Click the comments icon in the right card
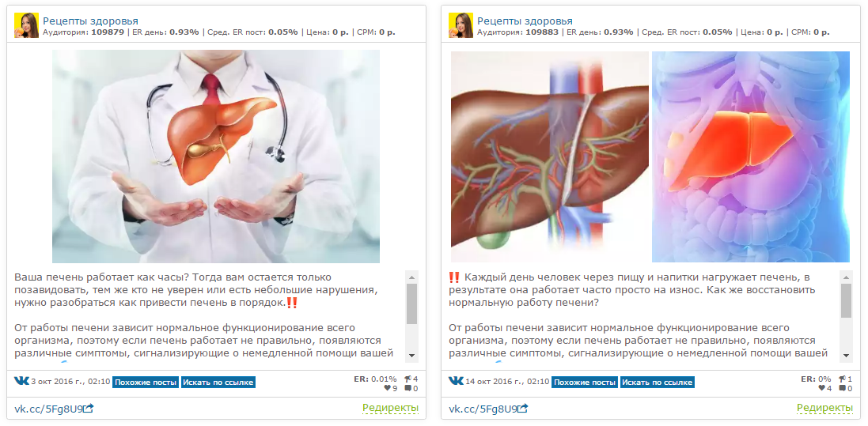Viewport: 868px width, 426px height. click(842, 388)
